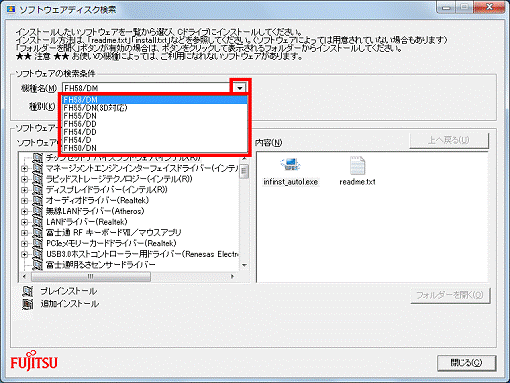The image size is (510, 383).
Task: Expand PCIeメモリーカードドライバー tree node
Action: click(x=24, y=243)
